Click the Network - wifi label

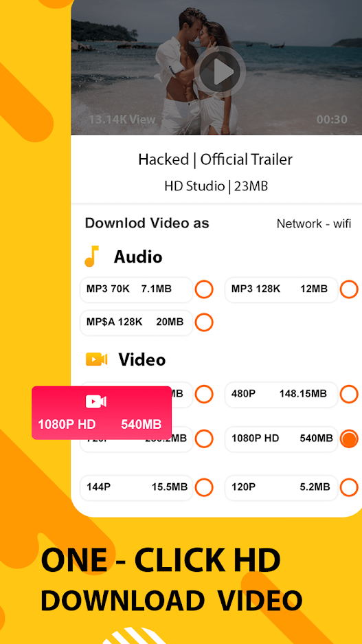(314, 224)
